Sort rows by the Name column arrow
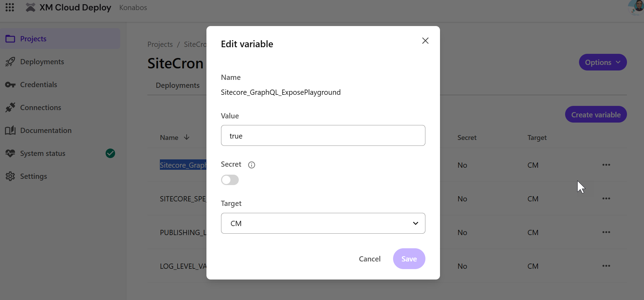Image resolution: width=644 pixels, height=300 pixels. click(186, 137)
